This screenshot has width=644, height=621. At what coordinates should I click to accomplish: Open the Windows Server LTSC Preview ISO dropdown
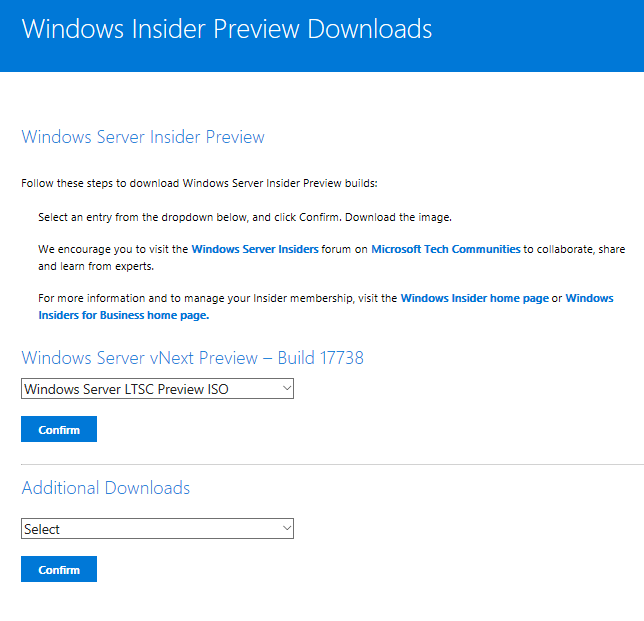coord(157,389)
